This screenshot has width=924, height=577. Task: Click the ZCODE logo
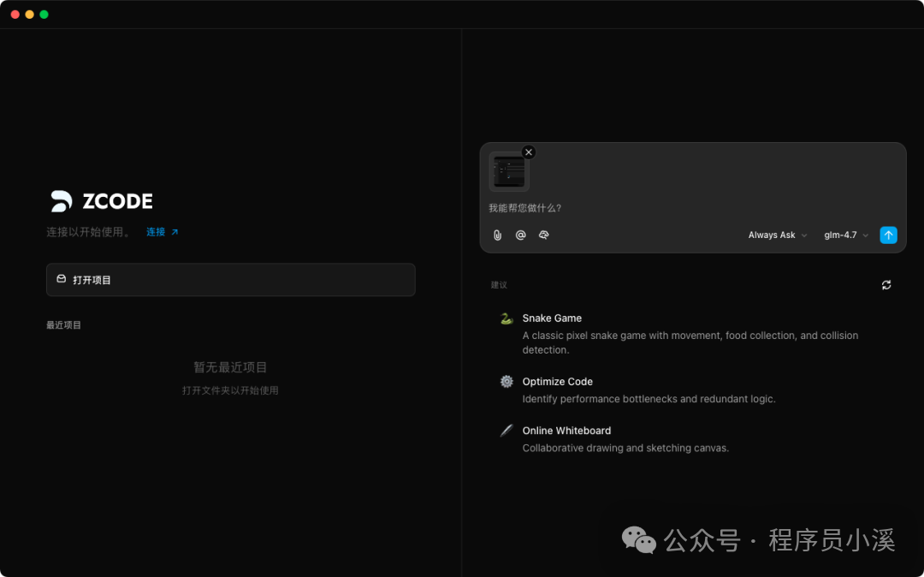[x=101, y=201]
